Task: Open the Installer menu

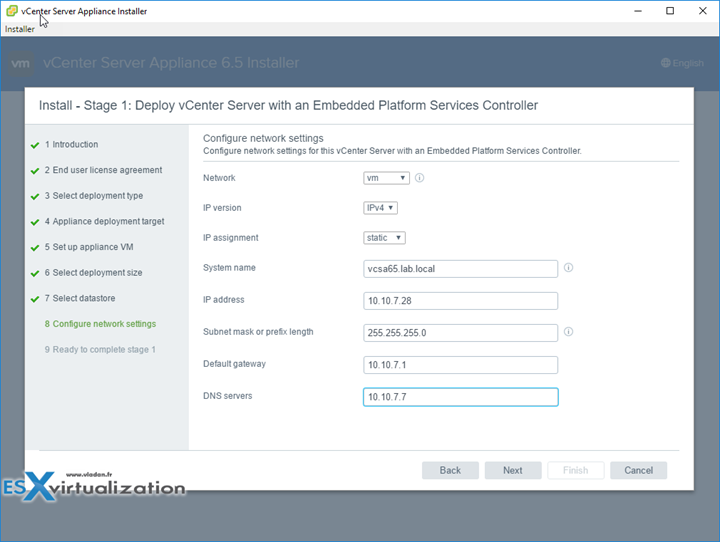Action: click(20, 29)
